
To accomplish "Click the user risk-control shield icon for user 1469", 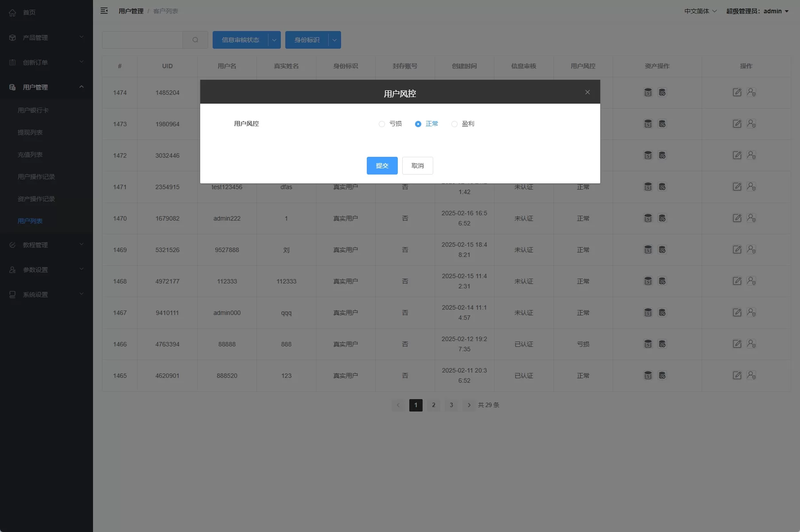I will click(751, 249).
